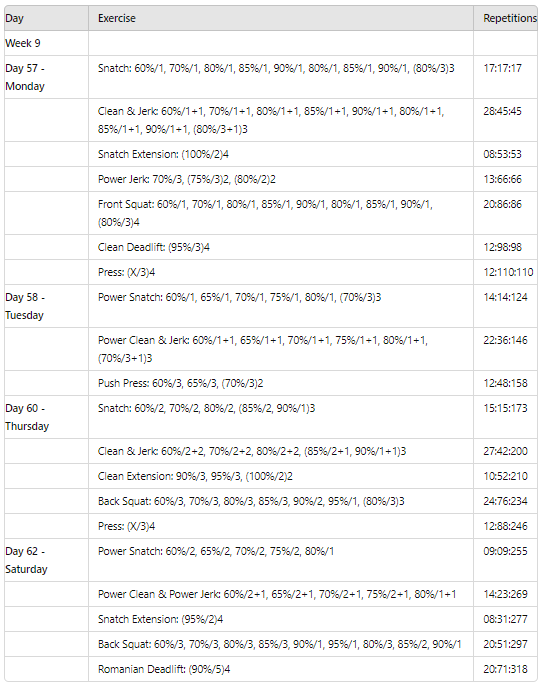Click the Day column header

tap(46, 18)
